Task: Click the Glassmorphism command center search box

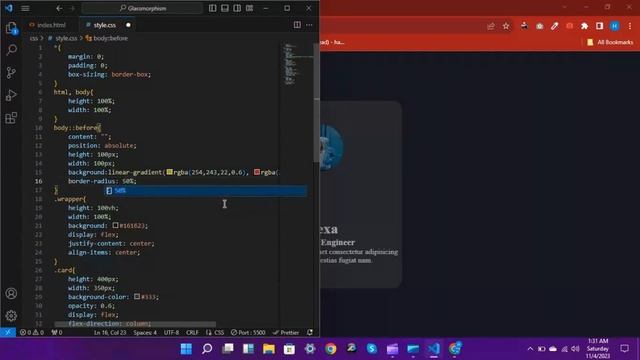Action: pyautogui.click(x=142, y=8)
